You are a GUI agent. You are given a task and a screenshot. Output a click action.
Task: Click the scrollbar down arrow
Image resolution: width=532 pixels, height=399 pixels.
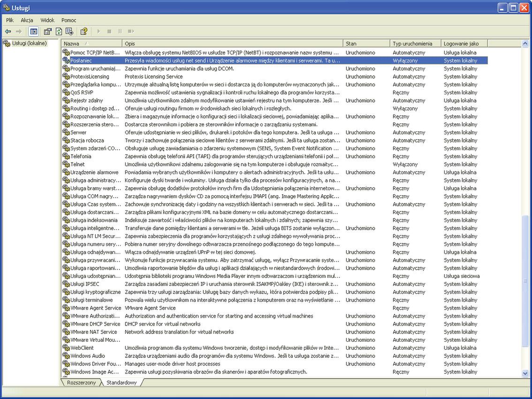[525, 374]
